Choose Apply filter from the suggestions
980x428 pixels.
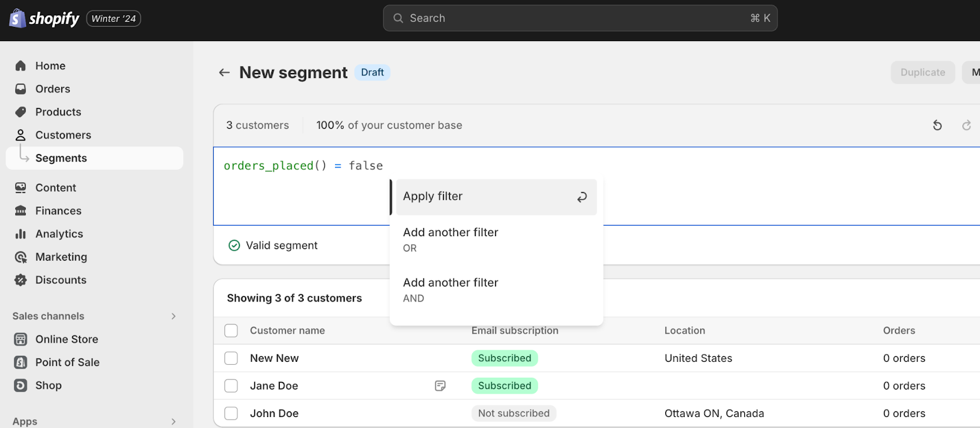[496, 197]
